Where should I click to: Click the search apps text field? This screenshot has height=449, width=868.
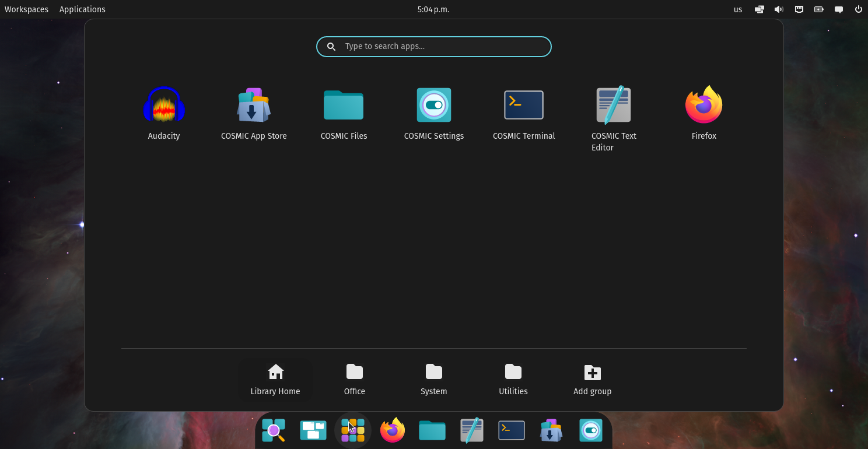[434, 47]
